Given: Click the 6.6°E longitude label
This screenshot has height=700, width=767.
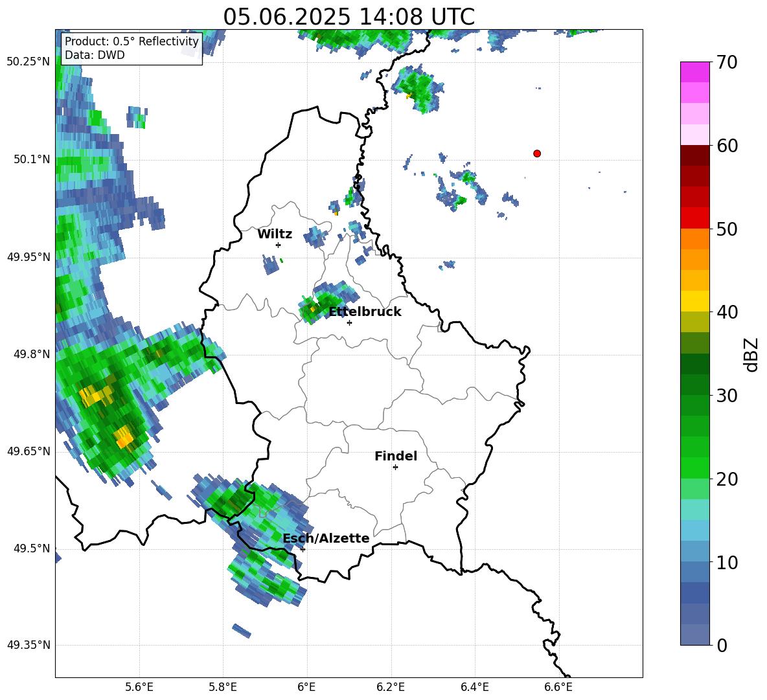Looking at the screenshot, I should (x=558, y=687).
